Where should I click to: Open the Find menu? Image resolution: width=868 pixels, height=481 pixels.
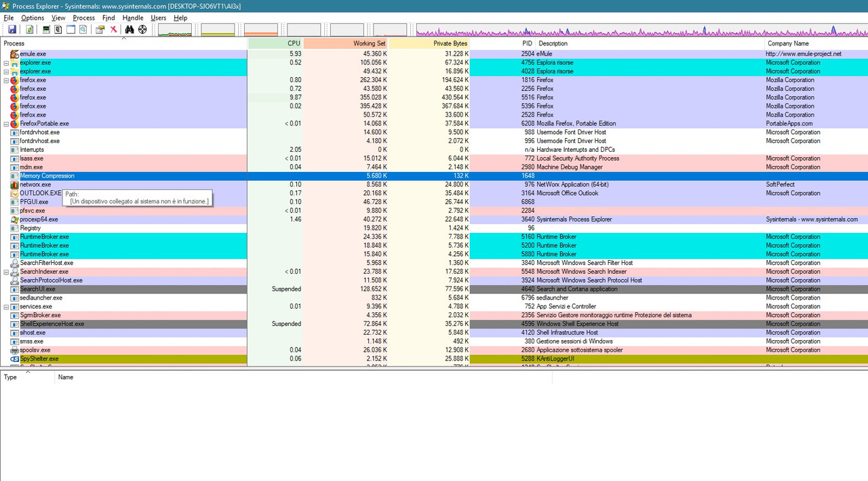(x=108, y=18)
